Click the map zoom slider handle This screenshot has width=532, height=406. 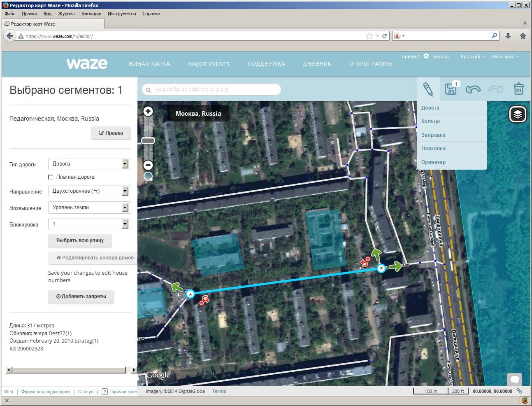coord(148,140)
